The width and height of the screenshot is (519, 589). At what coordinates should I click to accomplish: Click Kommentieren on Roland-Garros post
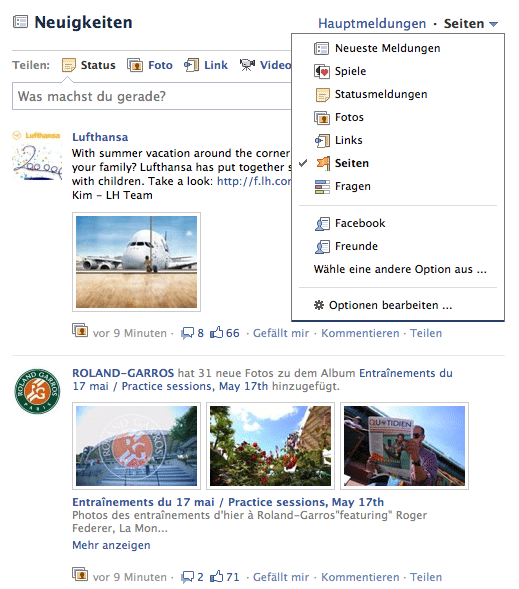[x=360, y=577]
